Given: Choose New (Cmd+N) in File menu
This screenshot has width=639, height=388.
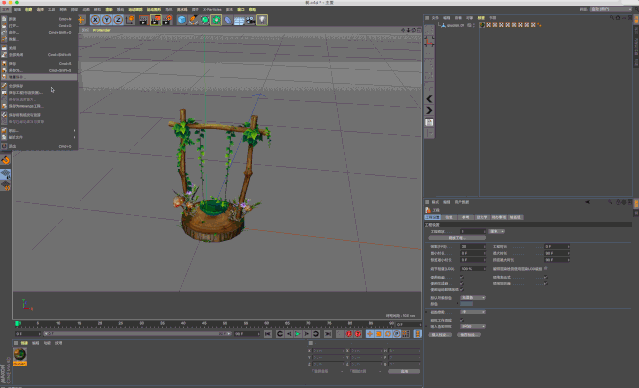Looking at the screenshot, I should point(40,19).
